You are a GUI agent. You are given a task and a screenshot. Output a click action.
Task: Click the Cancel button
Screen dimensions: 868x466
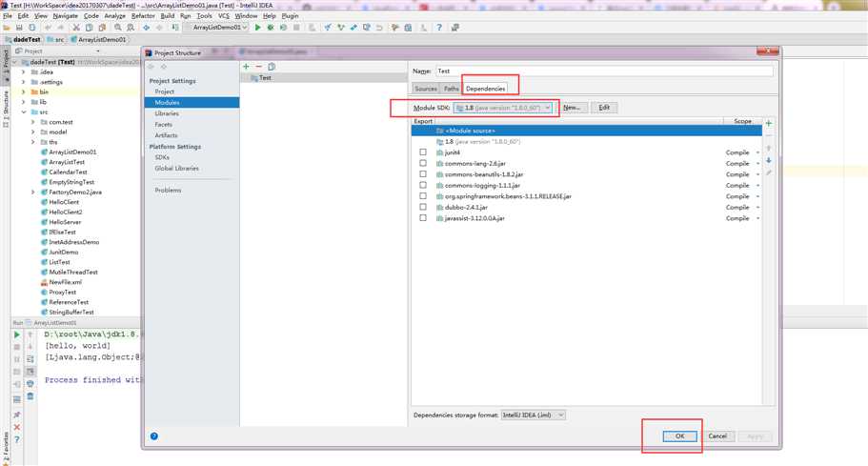(x=717, y=436)
